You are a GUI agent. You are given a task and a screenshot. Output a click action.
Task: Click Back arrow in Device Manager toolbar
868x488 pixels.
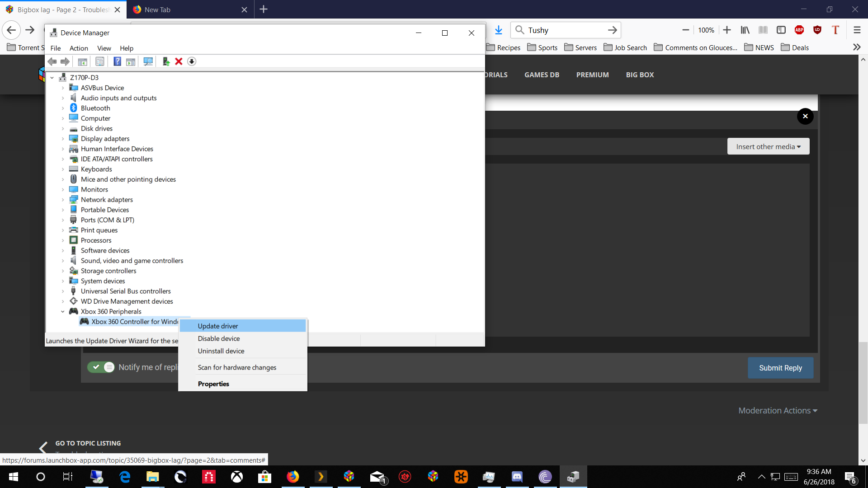coord(52,61)
